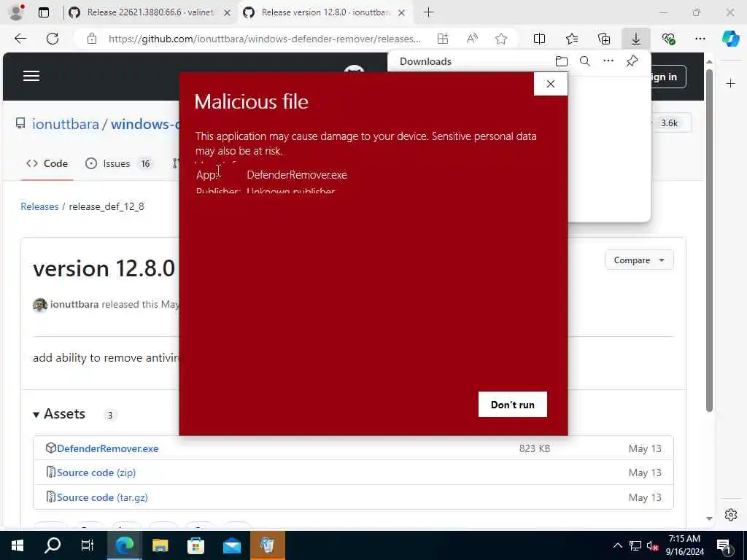The height and width of the screenshot is (560, 747).
Task: Close the Malicious file dialog
Action: pyautogui.click(x=550, y=84)
